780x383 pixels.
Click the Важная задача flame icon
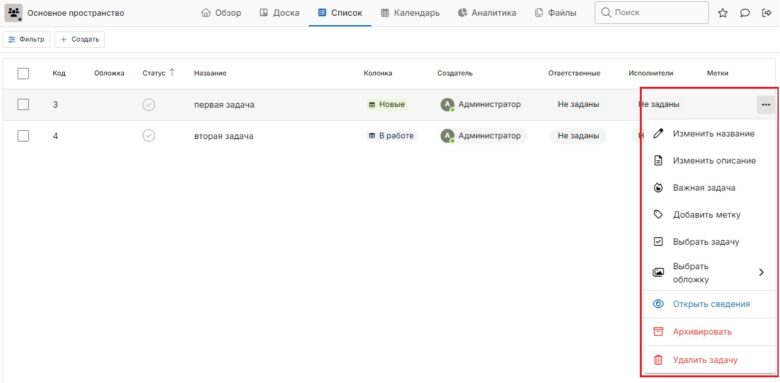658,188
